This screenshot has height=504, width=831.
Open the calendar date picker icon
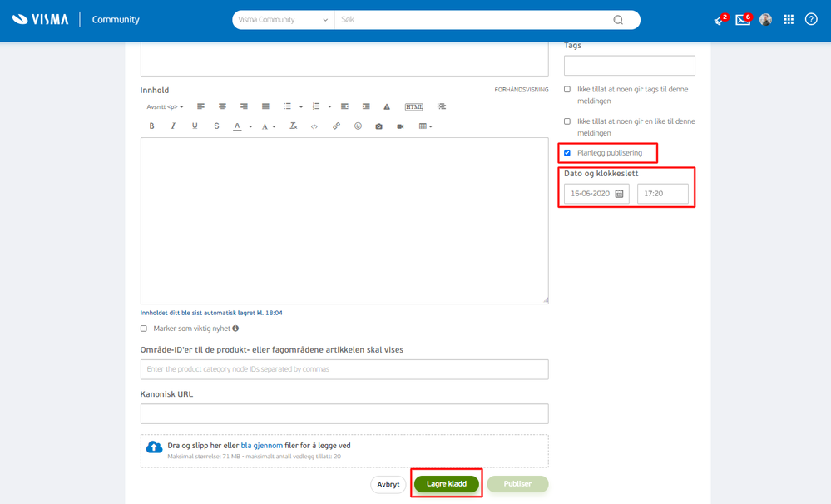(619, 194)
